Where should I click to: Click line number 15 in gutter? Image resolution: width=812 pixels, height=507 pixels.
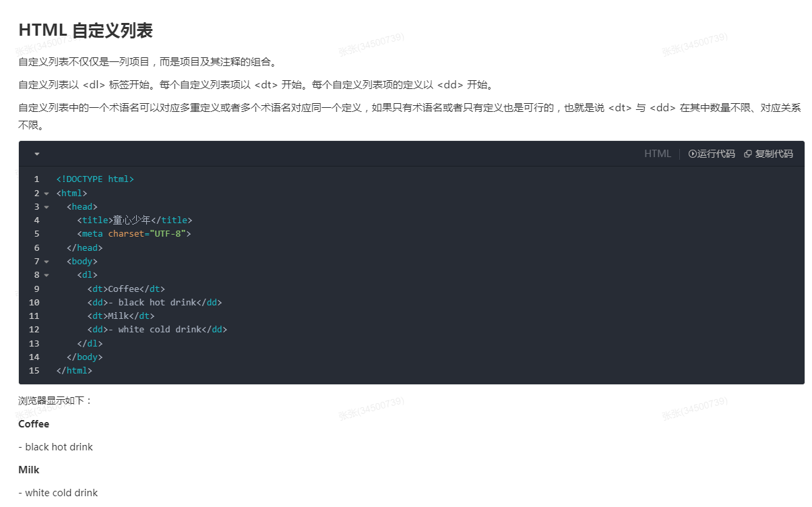tap(34, 371)
